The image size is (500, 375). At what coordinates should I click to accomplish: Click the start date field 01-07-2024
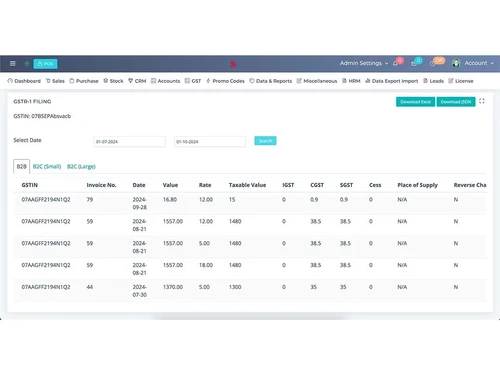(129, 142)
